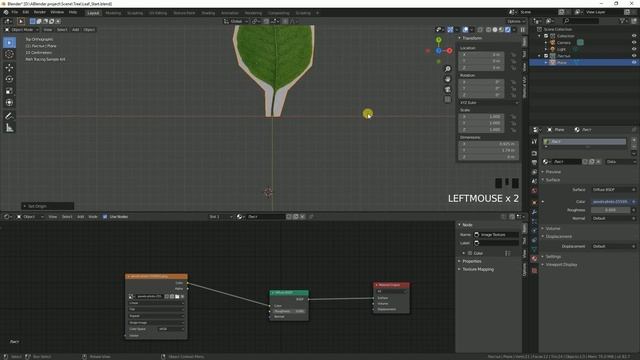Select the Scale tool

click(x=9, y=91)
